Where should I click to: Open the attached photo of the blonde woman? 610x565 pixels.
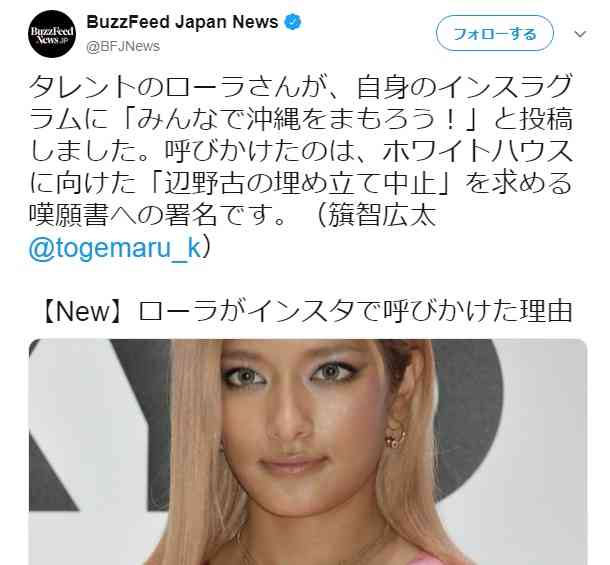(x=308, y=452)
